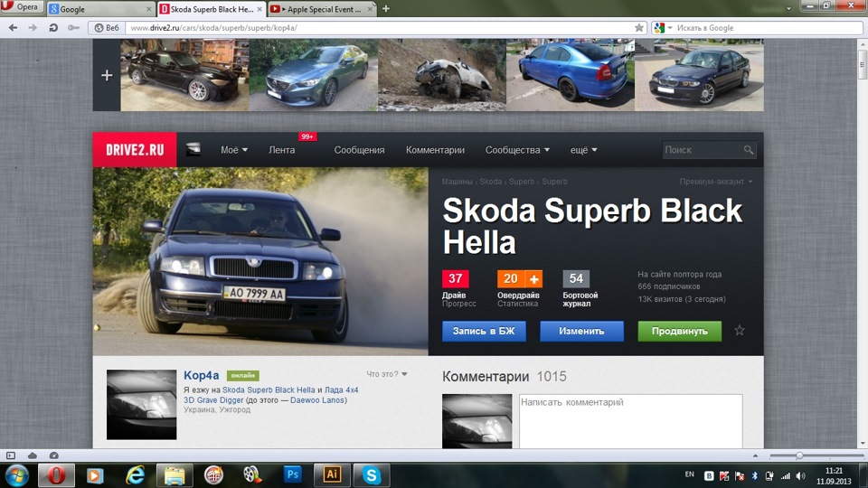Expand the Моё dropdown menu

click(234, 150)
